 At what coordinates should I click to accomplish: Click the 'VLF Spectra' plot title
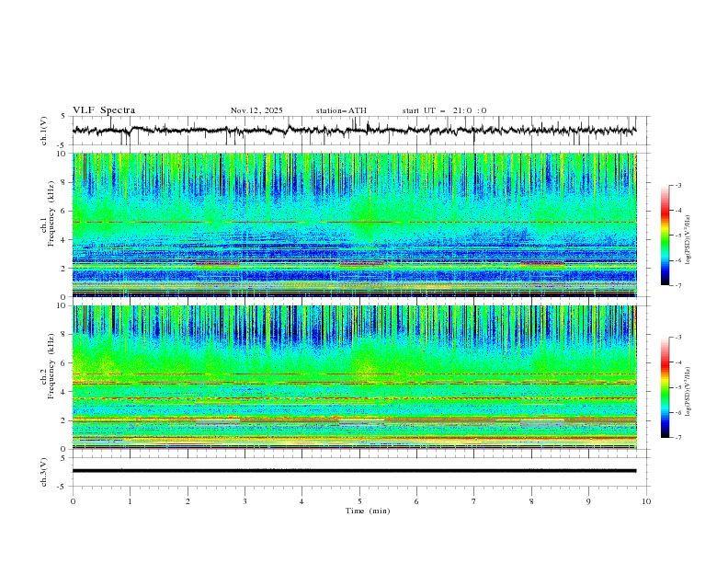(104, 110)
